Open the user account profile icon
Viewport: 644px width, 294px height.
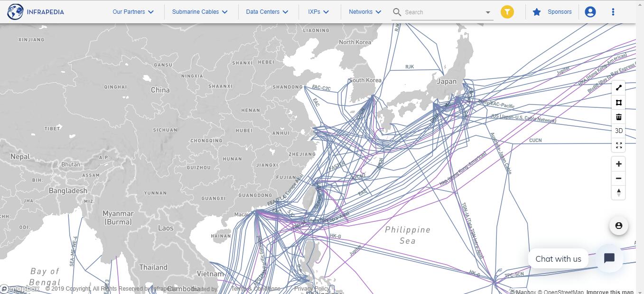pos(590,12)
